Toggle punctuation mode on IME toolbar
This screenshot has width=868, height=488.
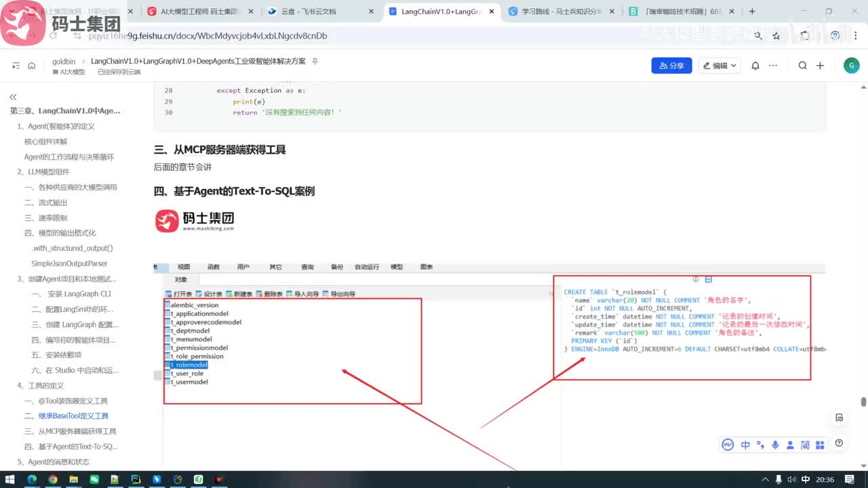[x=760, y=445]
